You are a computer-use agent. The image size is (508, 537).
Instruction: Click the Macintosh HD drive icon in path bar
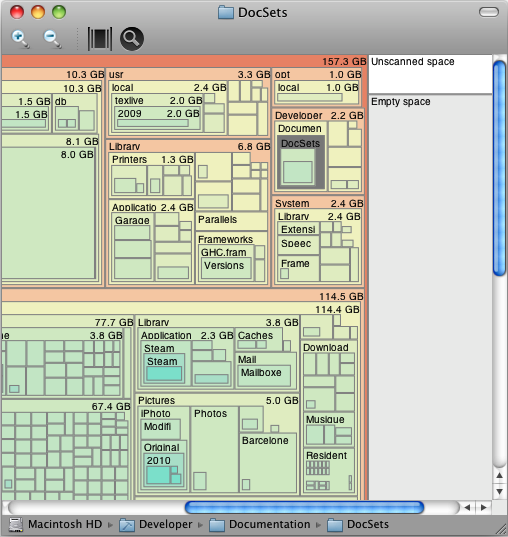(x=16, y=525)
